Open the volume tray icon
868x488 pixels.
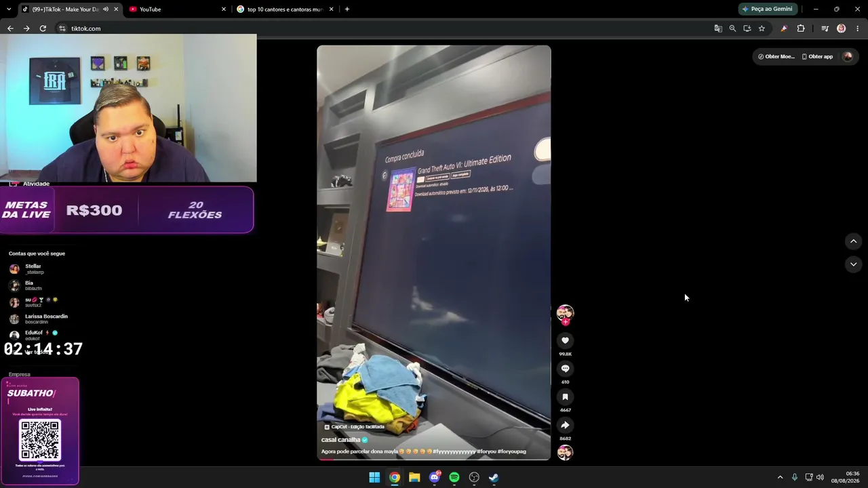tap(820, 477)
